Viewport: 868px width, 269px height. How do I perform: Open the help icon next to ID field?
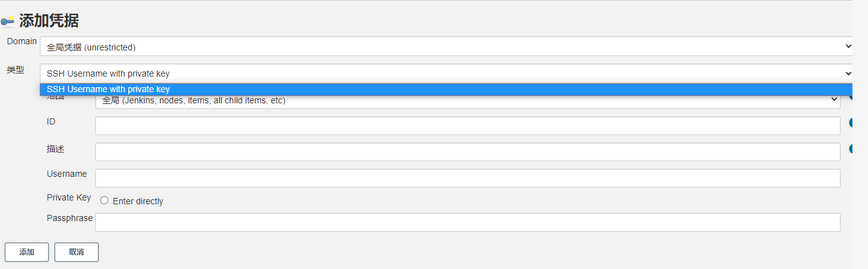(851, 123)
